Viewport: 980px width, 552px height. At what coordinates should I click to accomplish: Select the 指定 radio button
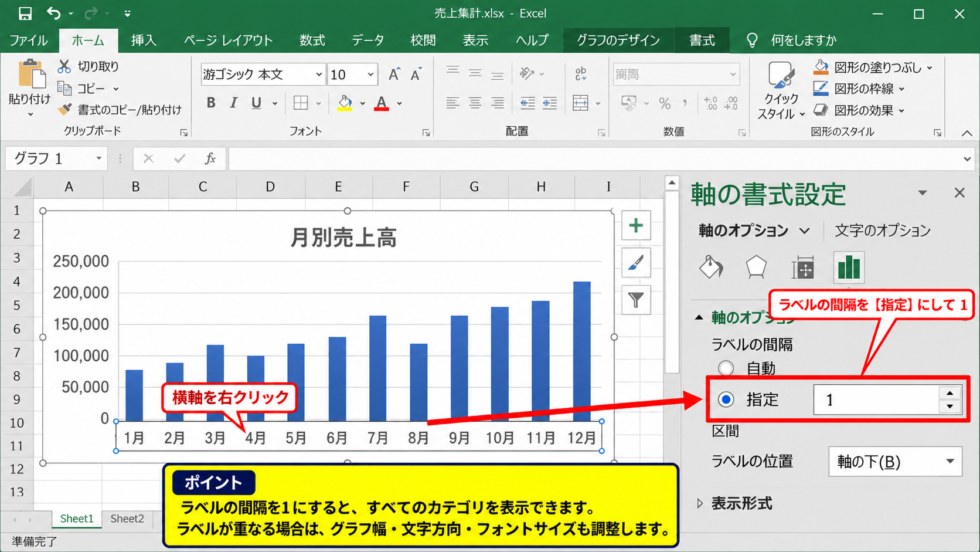(726, 399)
